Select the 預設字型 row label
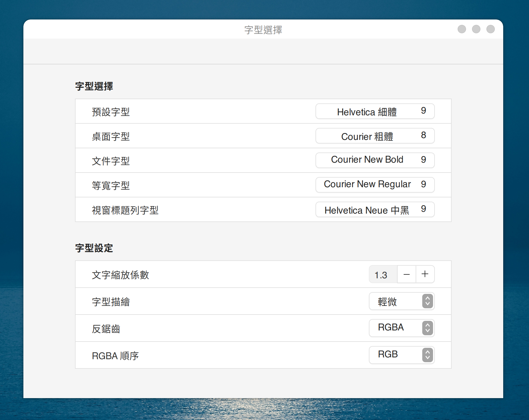 coord(111,112)
